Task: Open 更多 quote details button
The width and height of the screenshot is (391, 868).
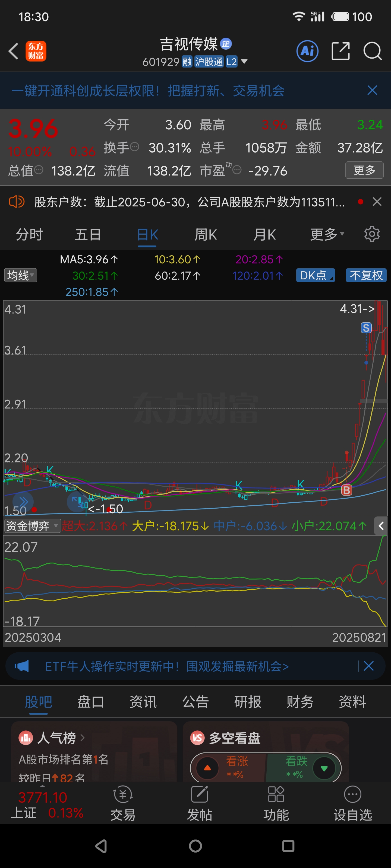Action: click(364, 170)
